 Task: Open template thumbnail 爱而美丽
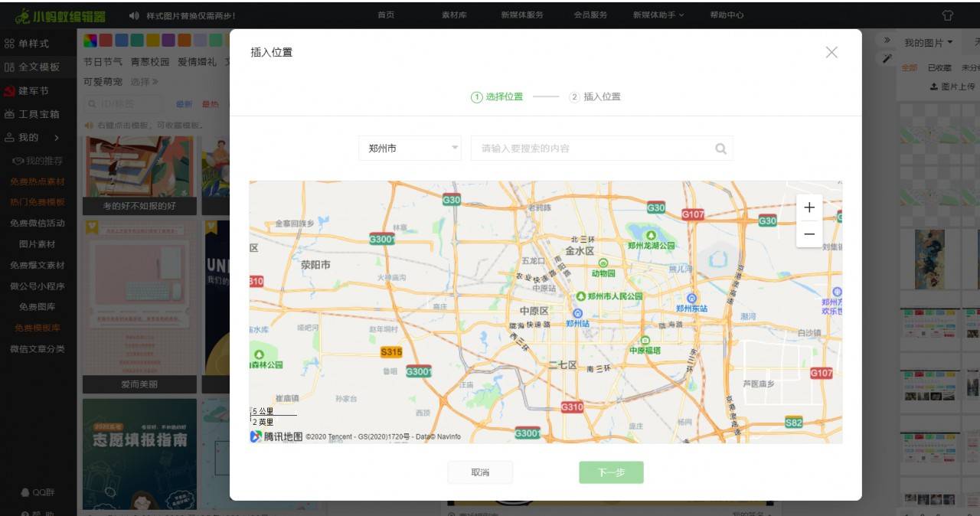139,307
